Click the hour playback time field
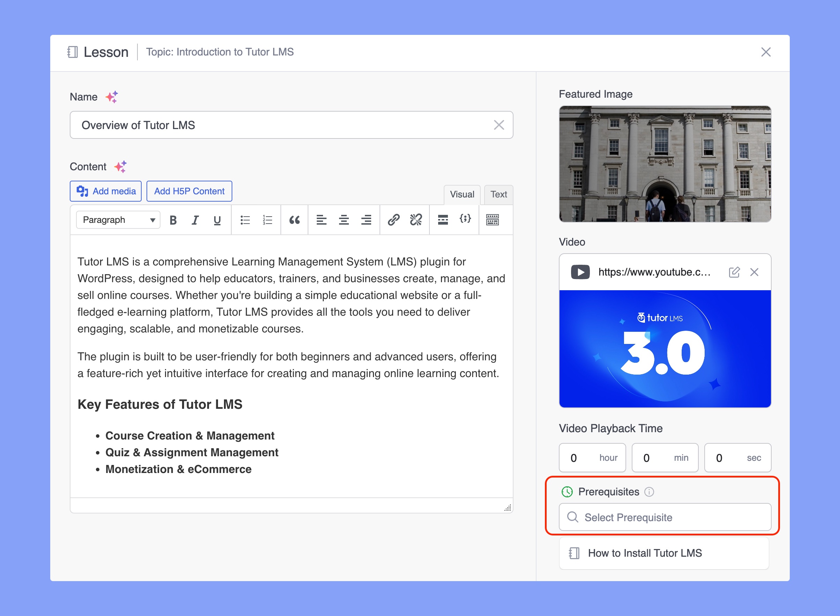 click(592, 458)
